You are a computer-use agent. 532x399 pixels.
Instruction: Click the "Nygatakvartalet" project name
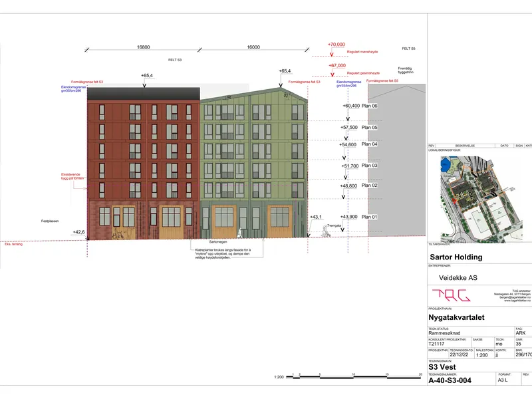tap(456, 318)
